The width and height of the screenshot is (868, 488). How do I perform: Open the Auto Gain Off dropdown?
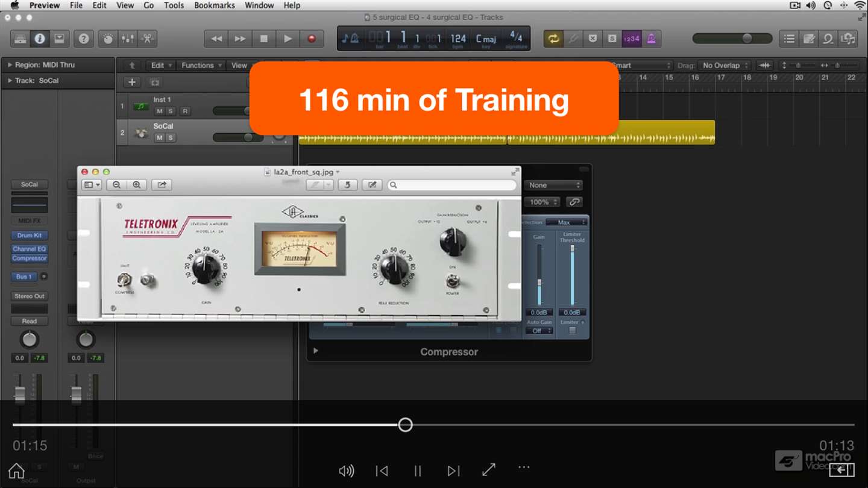539,331
